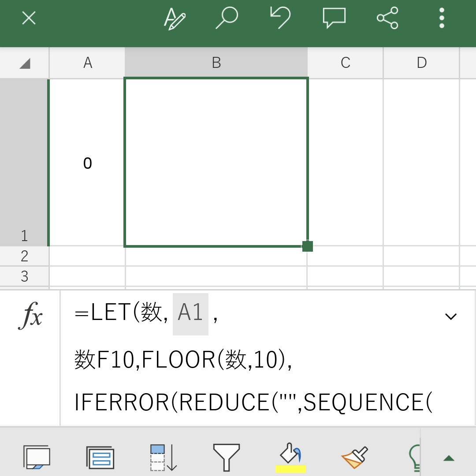Select row 3 header
Viewport: 476px width, 476px height.
[x=24, y=276]
